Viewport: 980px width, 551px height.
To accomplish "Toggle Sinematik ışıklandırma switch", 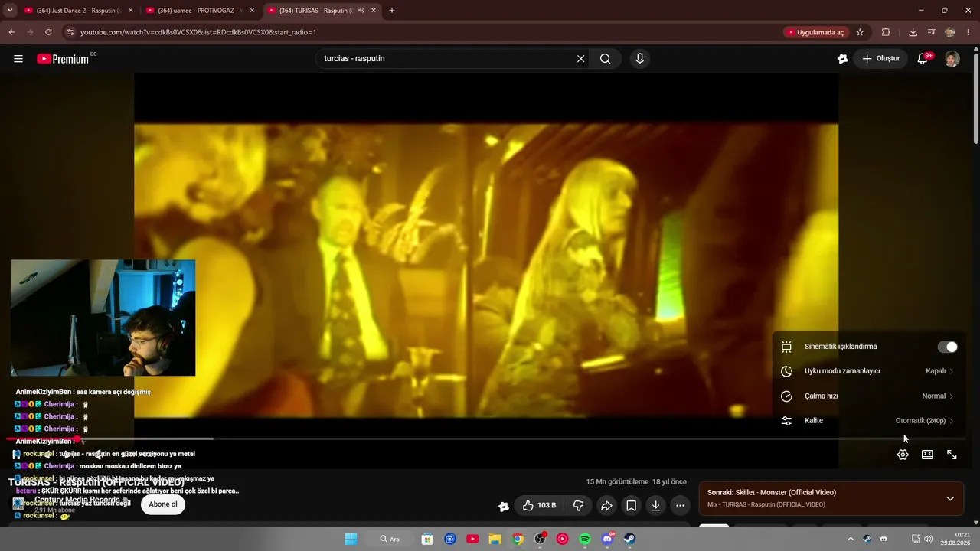I will pyautogui.click(x=948, y=347).
